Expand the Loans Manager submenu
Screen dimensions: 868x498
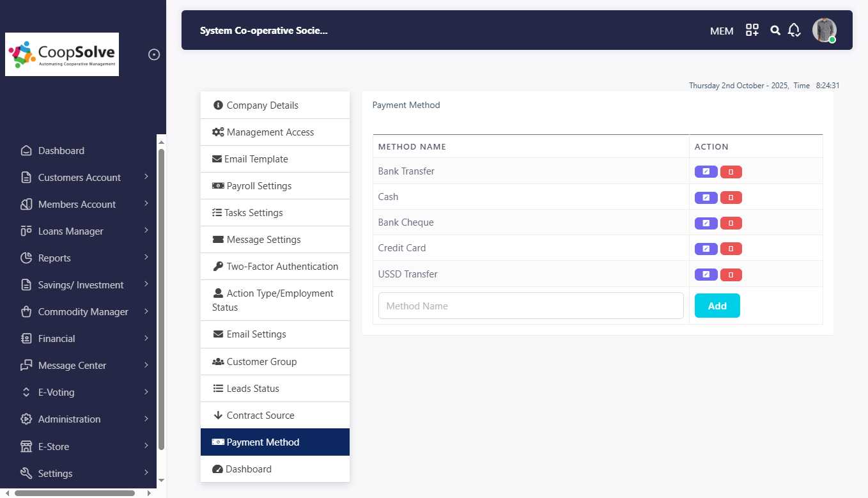70,231
